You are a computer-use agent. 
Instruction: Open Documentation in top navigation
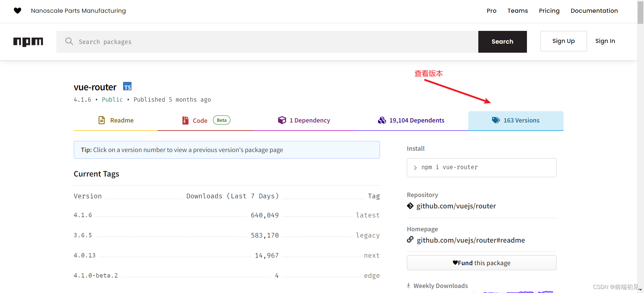(x=594, y=11)
